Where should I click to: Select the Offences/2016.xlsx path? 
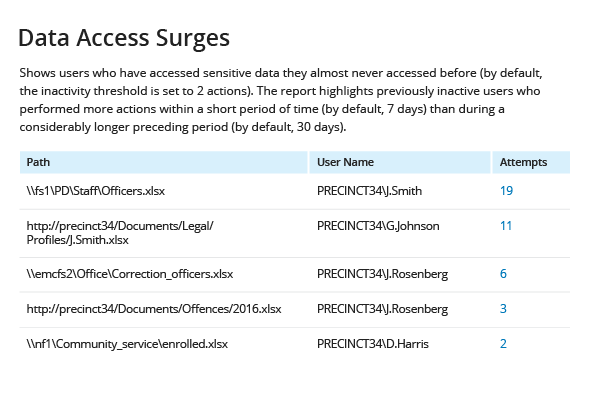coord(154,308)
